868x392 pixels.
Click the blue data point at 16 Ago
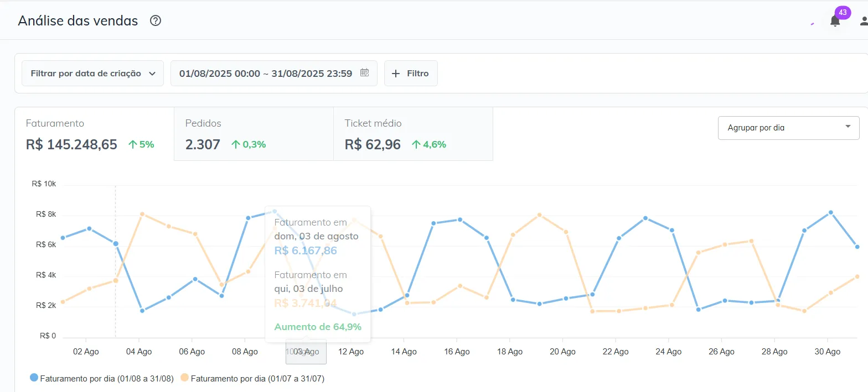coord(460,219)
